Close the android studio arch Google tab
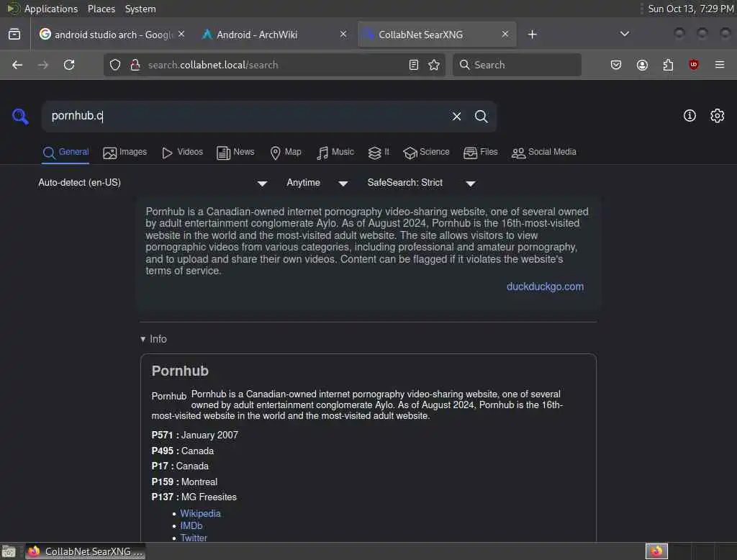Image resolution: width=737 pixels, height=560 pixels. [x=181, y=35]
